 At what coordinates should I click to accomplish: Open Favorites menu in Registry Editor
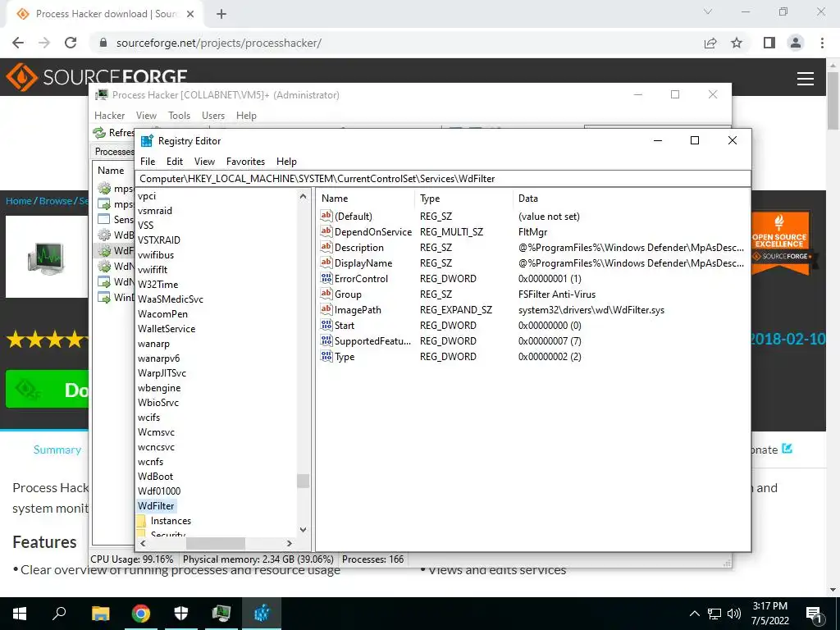click(245, 162)
